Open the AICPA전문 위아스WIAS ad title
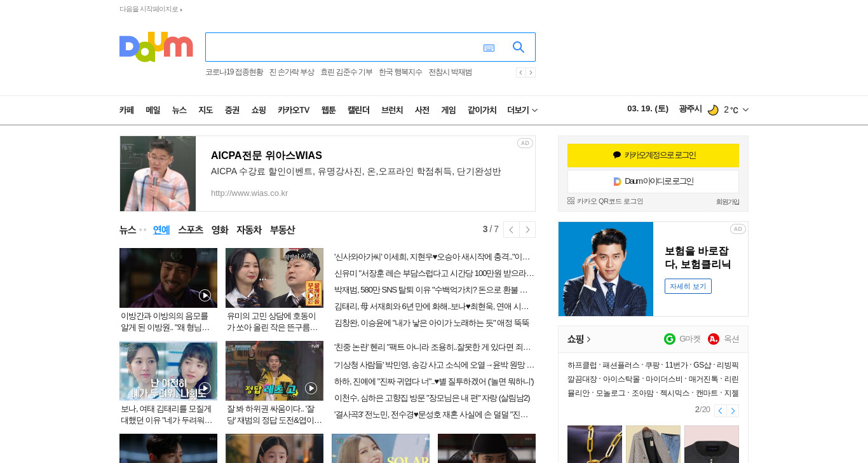 266,156
